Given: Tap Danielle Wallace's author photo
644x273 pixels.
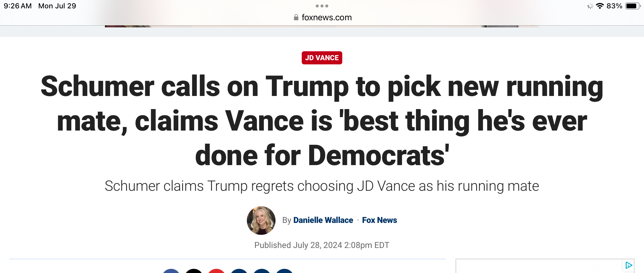Looking at the screenshot, I should (261, 221).
